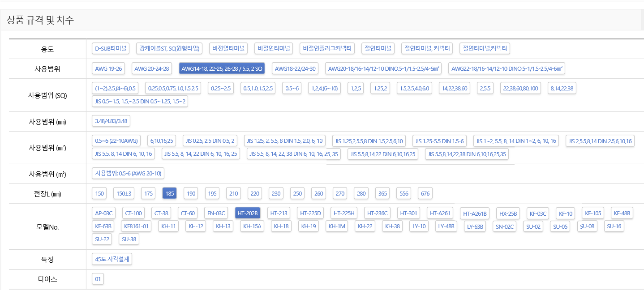Select 비절연플러그커넥터 usage tag
This screenshot has height=290, width=644.
(327, 48)
